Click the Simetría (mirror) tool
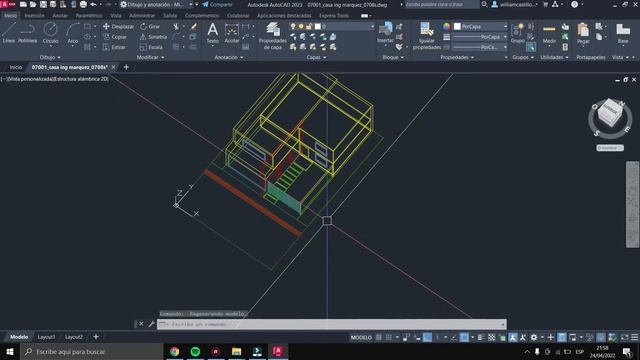 pos(153,37)
